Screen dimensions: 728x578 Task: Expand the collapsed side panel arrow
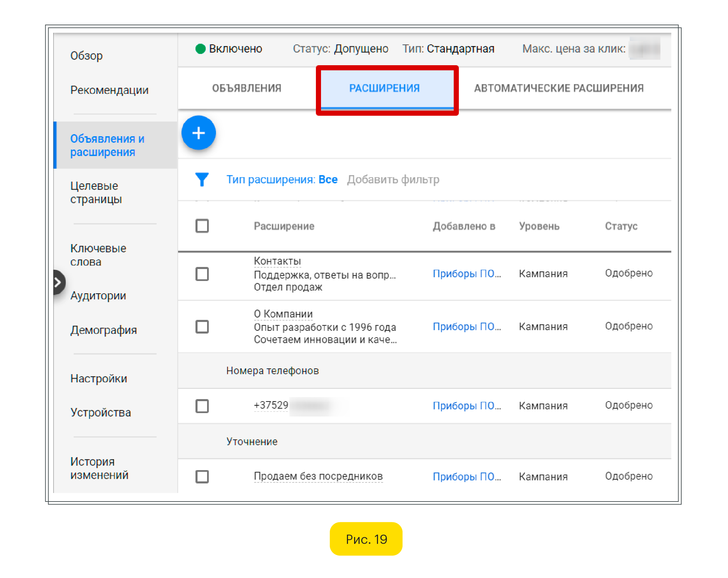[58, 282]
